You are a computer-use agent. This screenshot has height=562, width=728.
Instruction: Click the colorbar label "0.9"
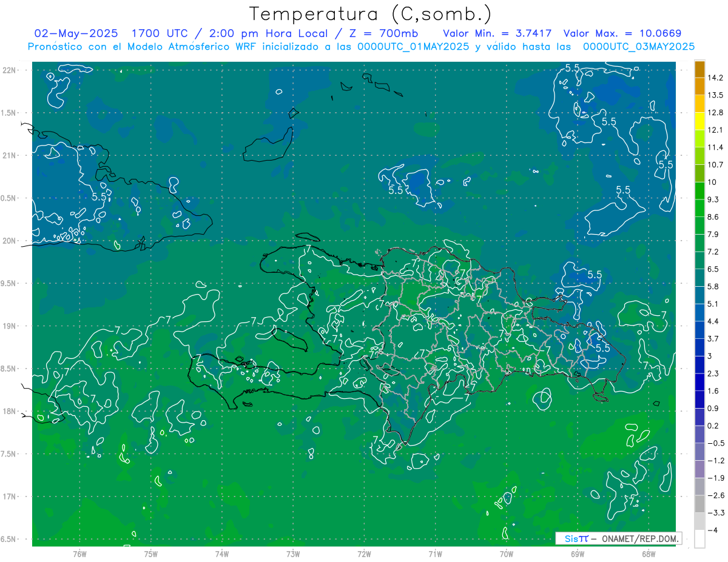coord(713,408)
